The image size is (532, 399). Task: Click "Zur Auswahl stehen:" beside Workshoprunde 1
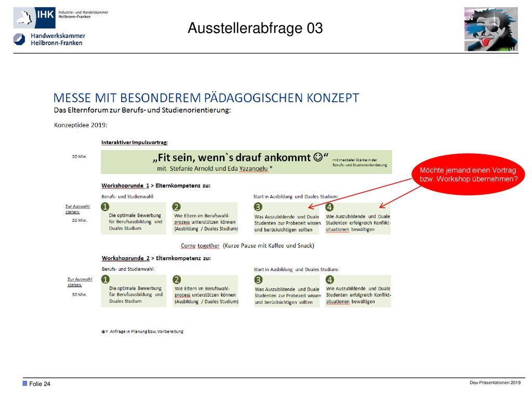(78, 209)
